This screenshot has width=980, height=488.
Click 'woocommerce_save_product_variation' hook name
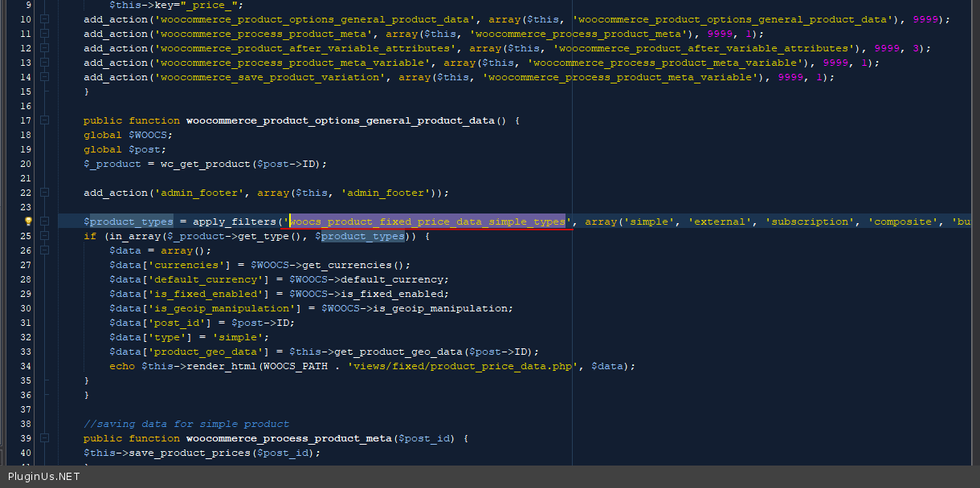270,77
